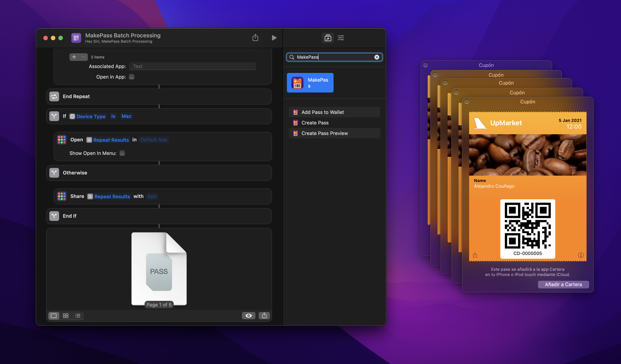Click the End If action icon

point(54,216)
